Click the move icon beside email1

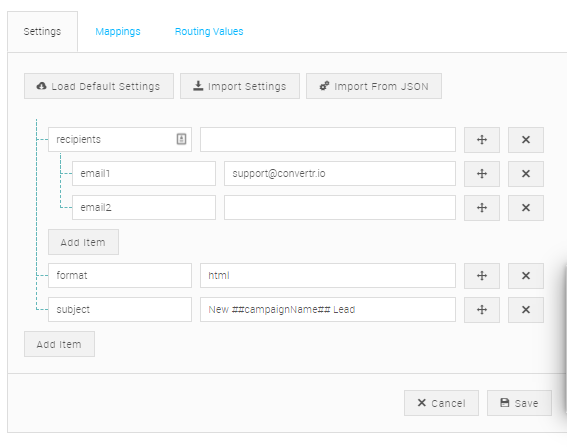point(482,174)
